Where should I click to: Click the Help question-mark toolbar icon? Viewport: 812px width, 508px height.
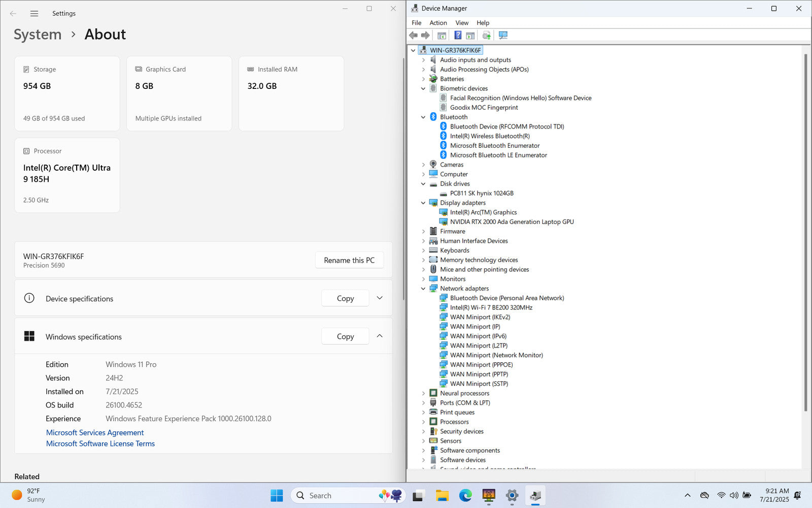point(458,35)
